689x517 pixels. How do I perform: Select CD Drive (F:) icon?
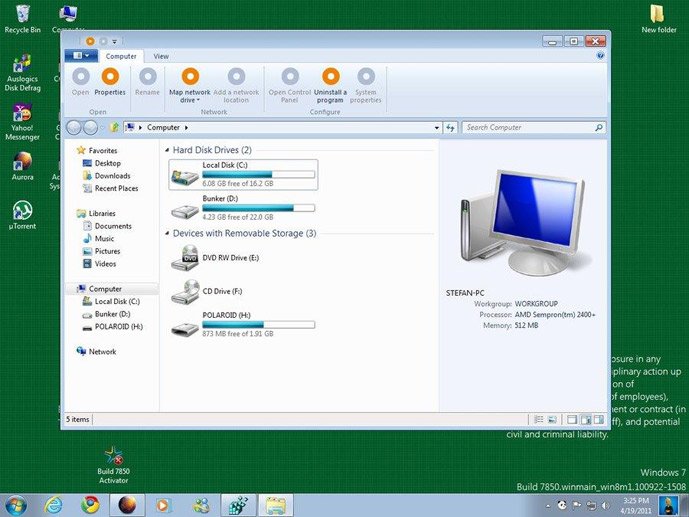[185, 292]
